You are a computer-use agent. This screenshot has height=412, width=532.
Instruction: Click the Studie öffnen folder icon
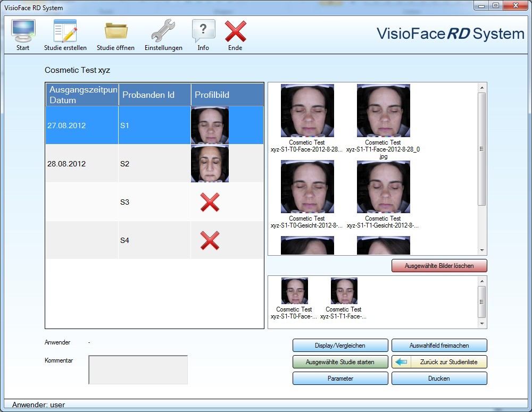point(115,31)
